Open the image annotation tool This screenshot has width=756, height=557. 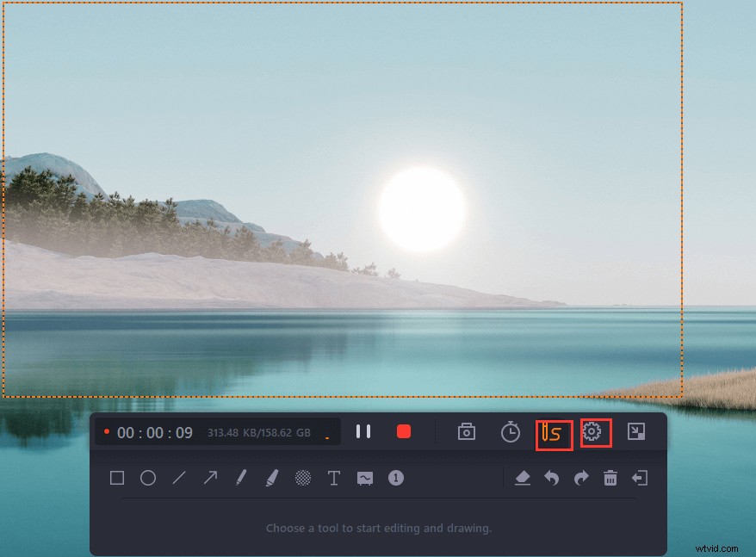(364, 479)
